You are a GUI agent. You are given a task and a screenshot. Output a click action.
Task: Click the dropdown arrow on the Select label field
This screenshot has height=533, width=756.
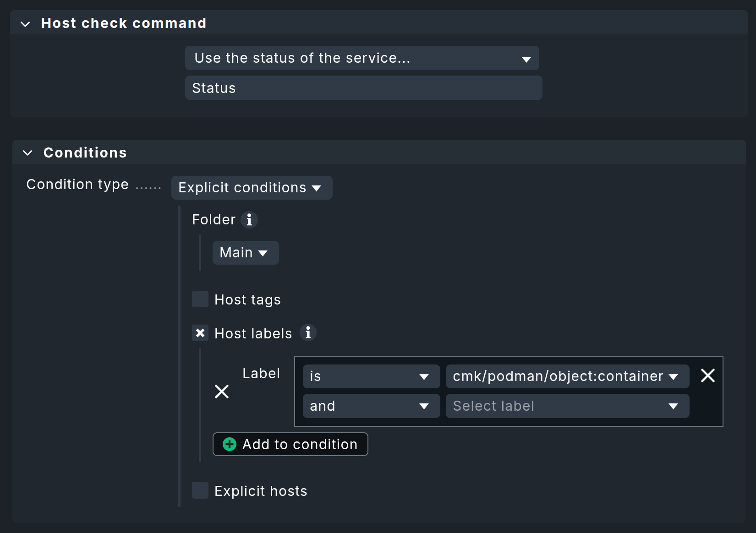[673, 406]
